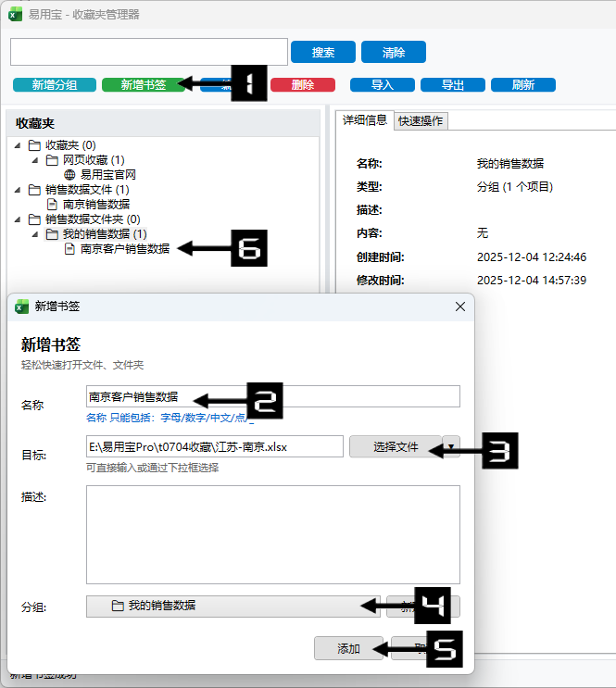Click the globe icon beside 易用宝官网
Image resolution: width=616 pixels, height=688 pixels.
tap(69, 174)
